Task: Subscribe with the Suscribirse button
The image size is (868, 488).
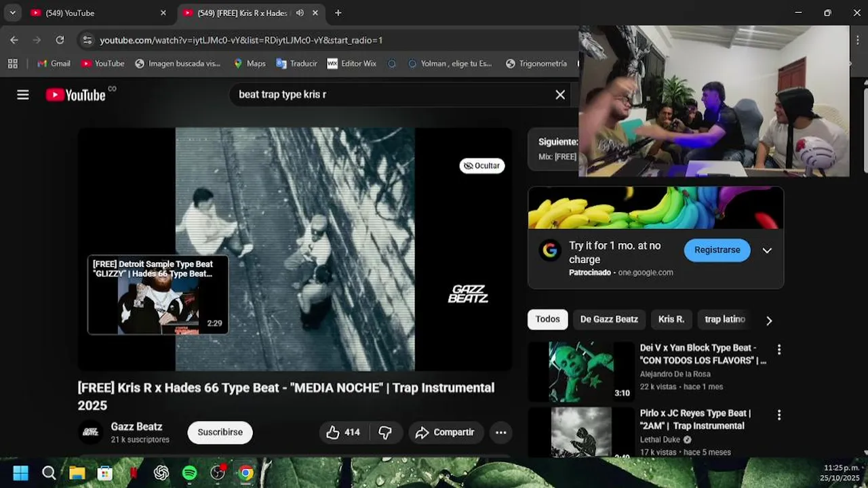Action: [x=220, y=432]
